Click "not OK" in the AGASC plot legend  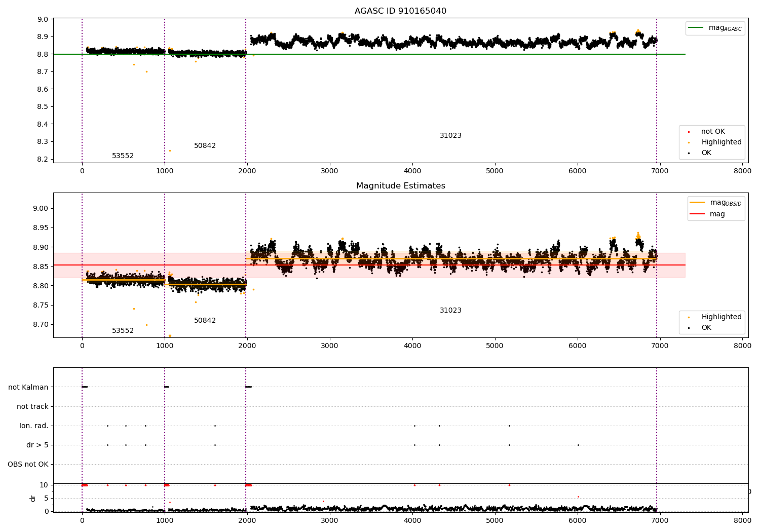pyautogui.click(x=713, y=132)
